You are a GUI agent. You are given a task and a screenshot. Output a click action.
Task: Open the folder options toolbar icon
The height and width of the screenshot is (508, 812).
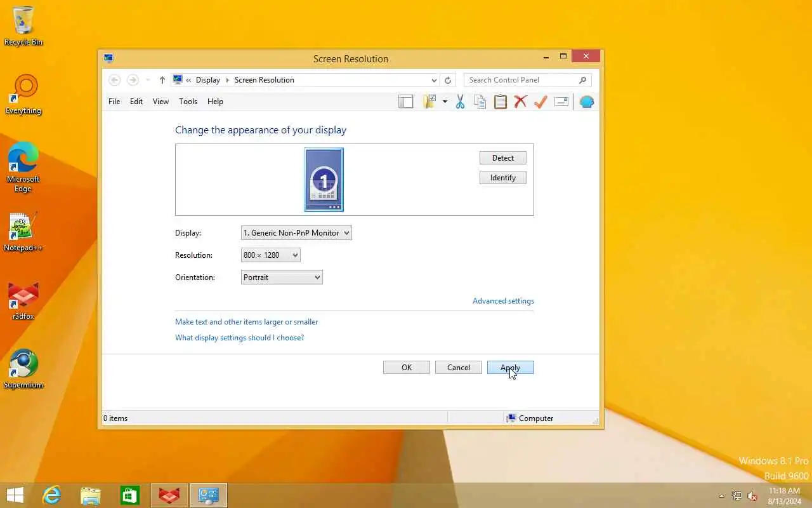[430, 102]
